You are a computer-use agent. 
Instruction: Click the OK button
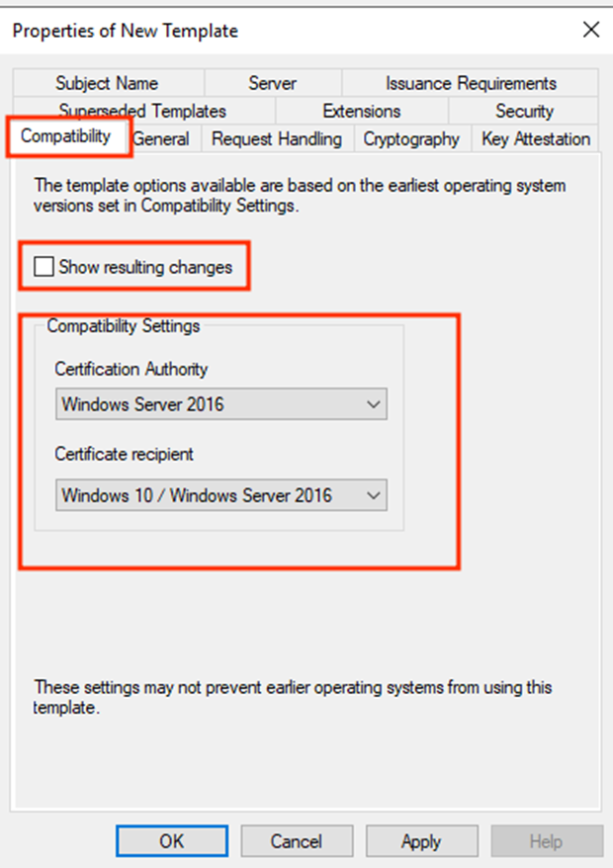[x=172, y=841]
